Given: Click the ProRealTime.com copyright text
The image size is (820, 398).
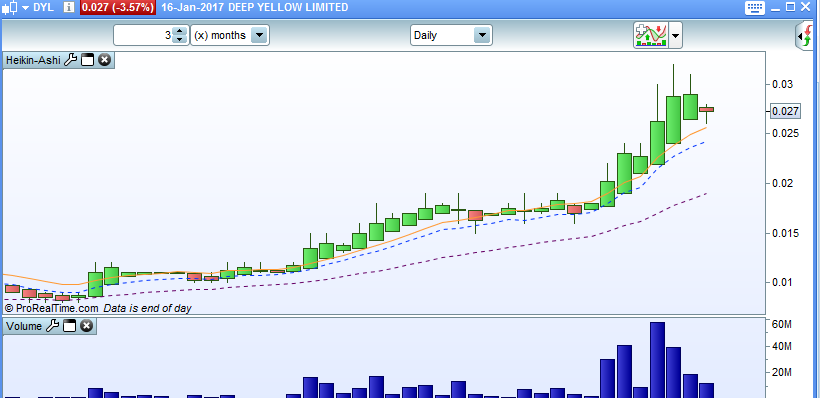Looking at the screenshot, I should coord(51,308).
